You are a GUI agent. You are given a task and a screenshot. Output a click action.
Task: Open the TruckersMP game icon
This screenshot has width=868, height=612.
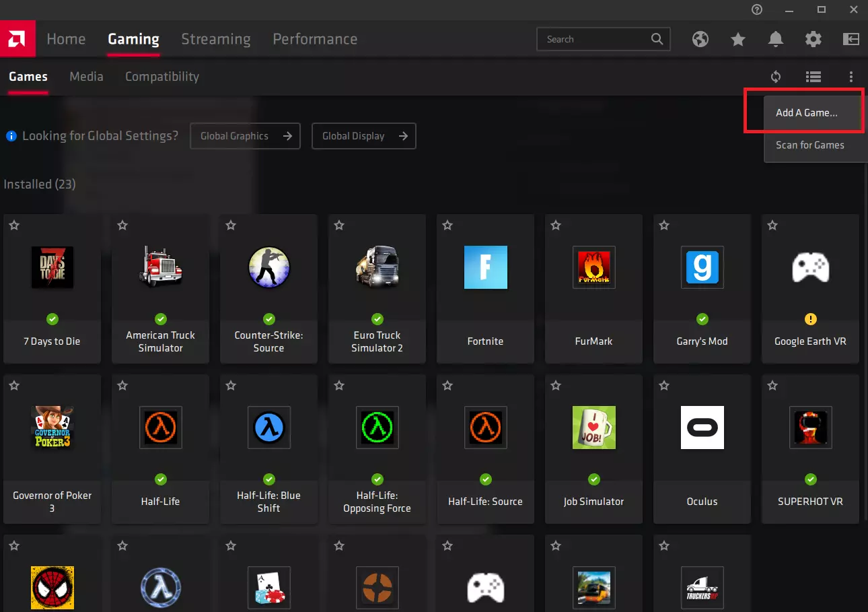point(702,588)
